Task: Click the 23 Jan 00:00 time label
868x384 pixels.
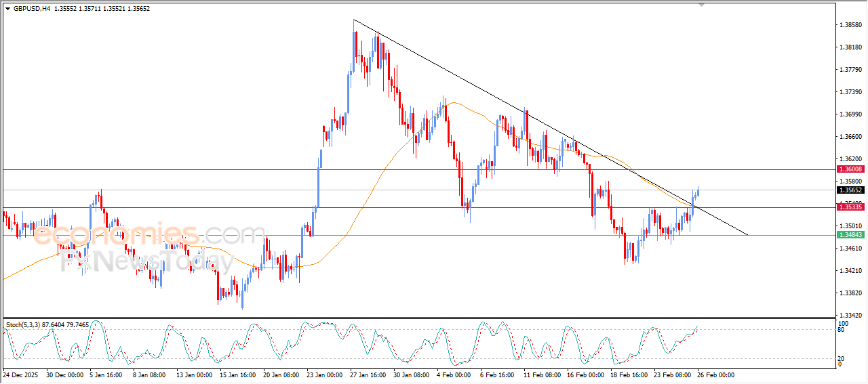Action: pos(325,375)
